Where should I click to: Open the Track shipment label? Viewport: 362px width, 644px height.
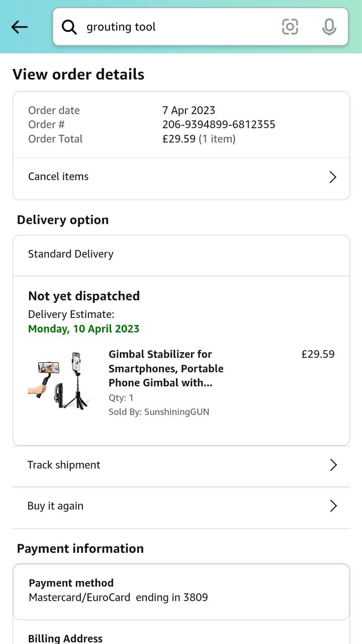[64, 465]
